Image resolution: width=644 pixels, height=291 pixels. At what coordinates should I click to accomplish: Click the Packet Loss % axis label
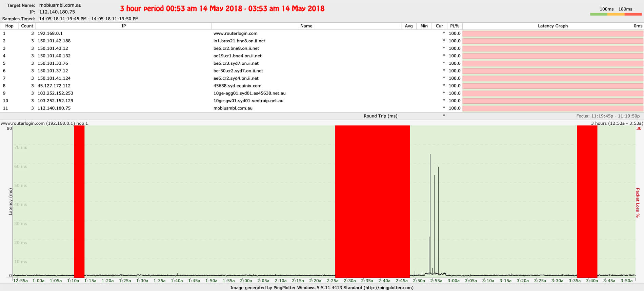tap(638, 203)
